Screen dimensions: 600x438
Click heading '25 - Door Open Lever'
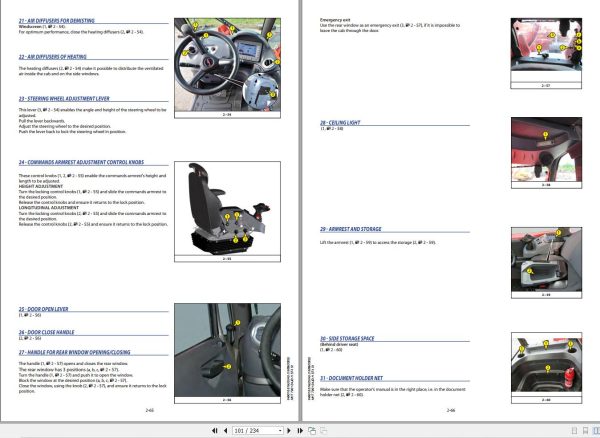[44, 309]
